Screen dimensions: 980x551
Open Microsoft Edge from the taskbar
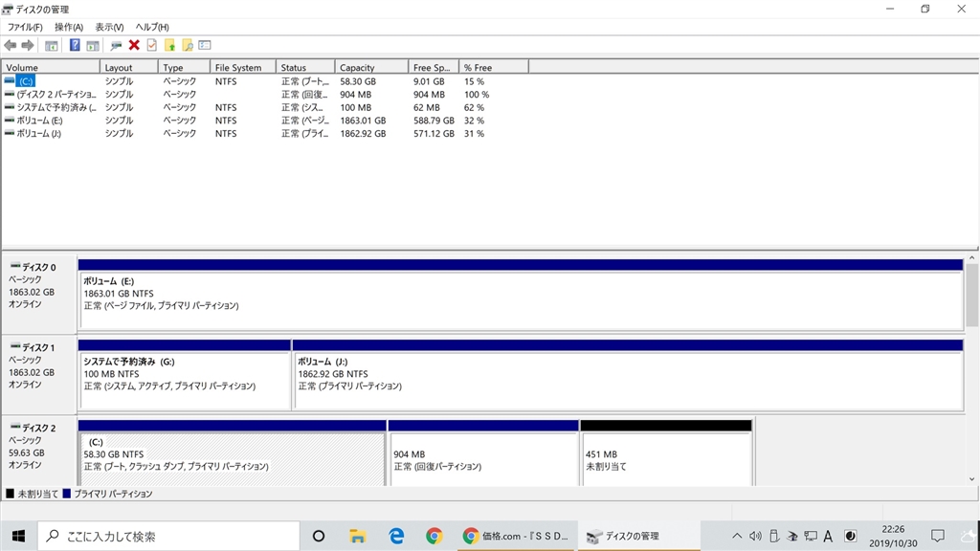click(x=395, y=536)
